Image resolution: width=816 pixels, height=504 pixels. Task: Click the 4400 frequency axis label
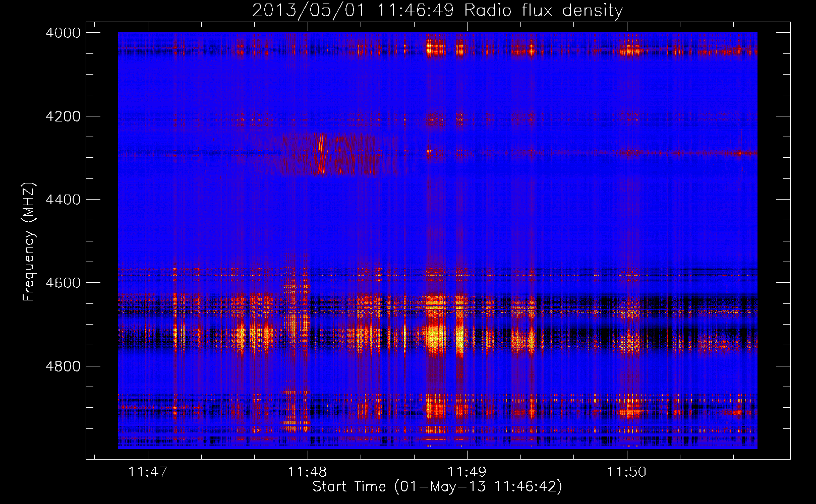(x=63, y=200)
